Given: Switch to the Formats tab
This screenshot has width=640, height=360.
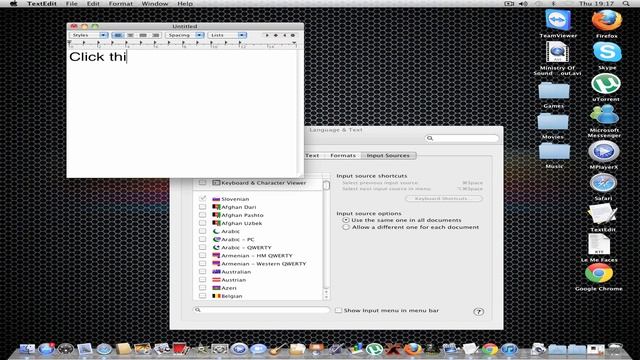Looking at the screenshot, I should click(x=343, y=156).
